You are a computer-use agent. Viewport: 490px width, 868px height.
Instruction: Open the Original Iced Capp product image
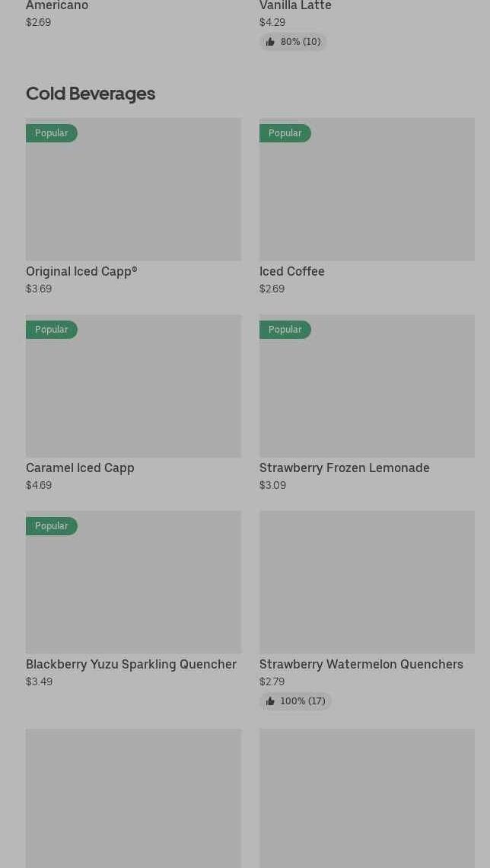click(133, 198)
